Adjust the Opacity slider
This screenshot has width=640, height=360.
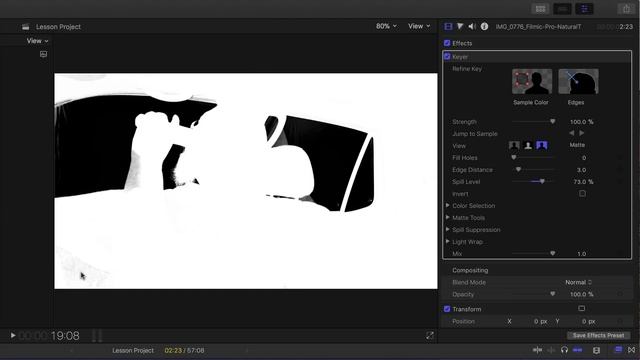pyautogui.click(x=552, y=294)
